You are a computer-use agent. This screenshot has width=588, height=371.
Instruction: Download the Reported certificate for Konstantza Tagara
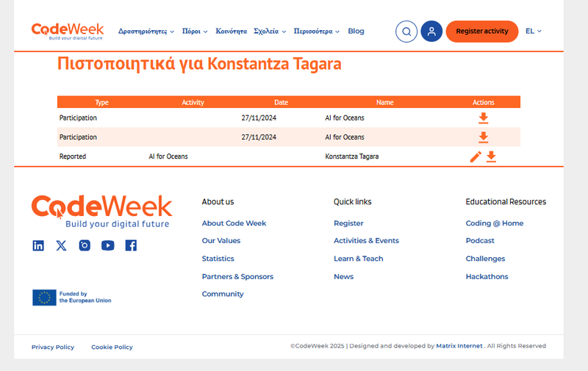pyautogui.click(x=491, y=156)
